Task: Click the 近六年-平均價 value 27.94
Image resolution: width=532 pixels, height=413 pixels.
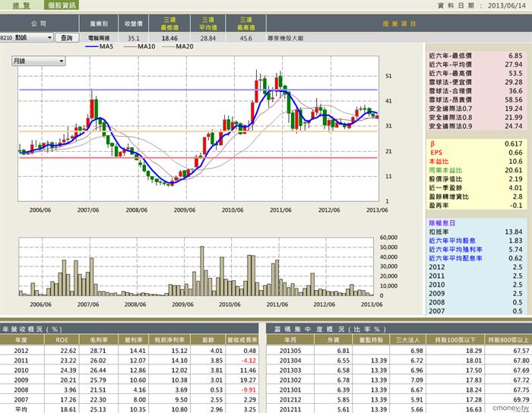Action: (514, 65)
